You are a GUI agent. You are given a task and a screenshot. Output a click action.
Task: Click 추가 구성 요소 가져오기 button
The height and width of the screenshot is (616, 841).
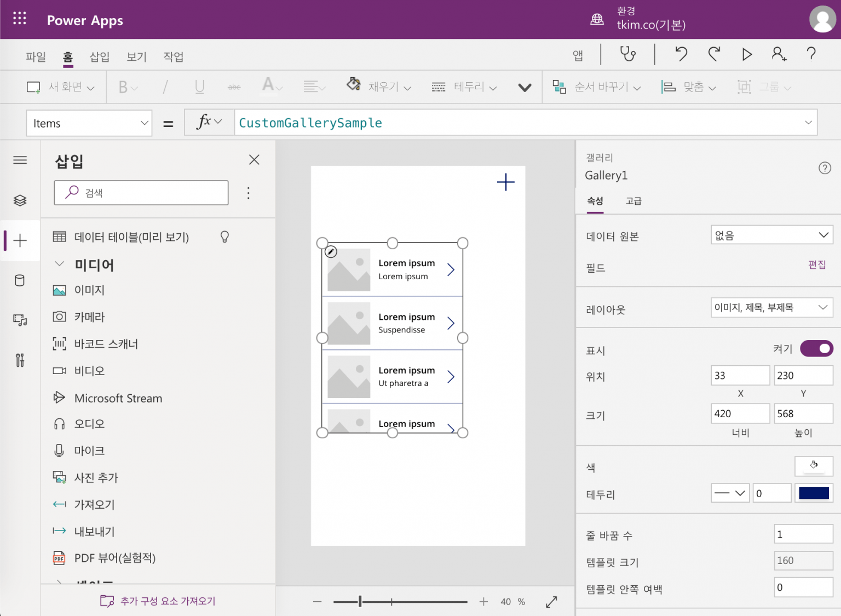point(158,600)
